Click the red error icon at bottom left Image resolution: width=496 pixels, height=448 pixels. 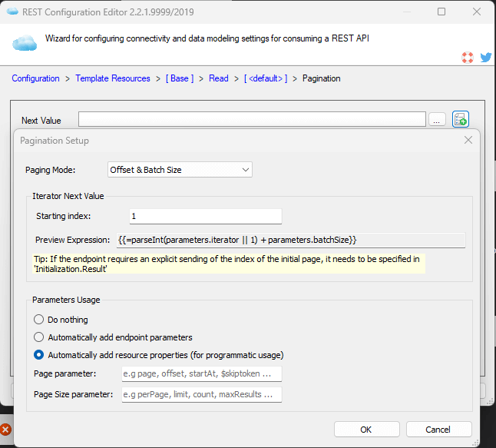coord(5,430)
